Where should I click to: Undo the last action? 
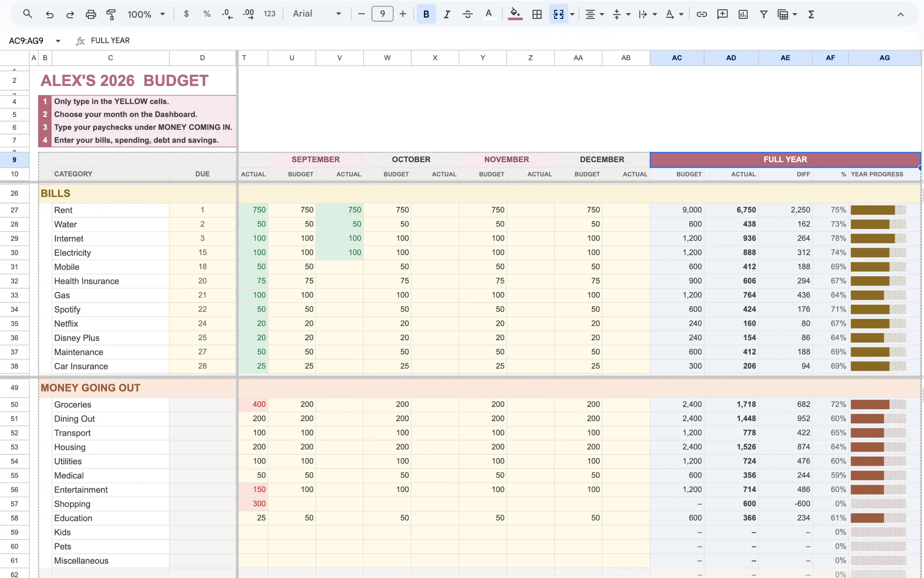[49, 14]
